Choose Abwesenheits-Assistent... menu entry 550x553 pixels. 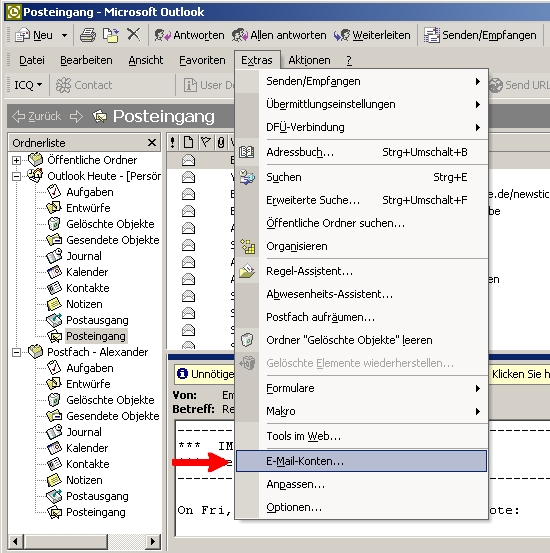click(x=362, y=294)
